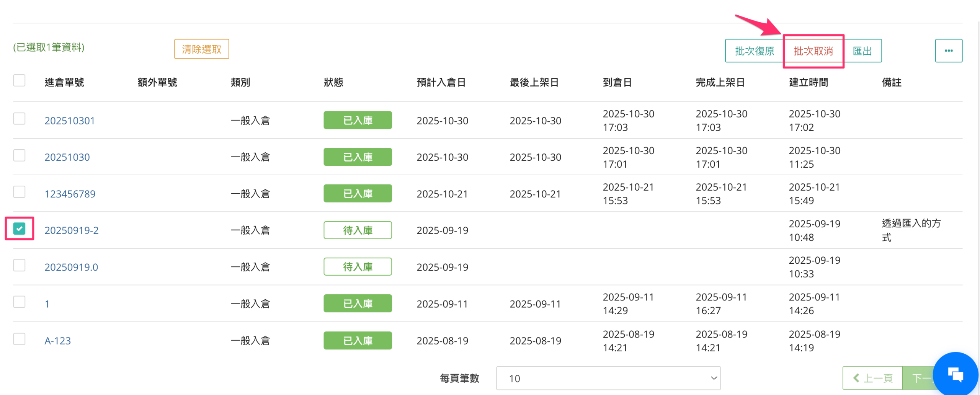The width and height of the screenshot is (980, 395).
Task: Select the checkbox for order 202510301
Action: (19, 119)
